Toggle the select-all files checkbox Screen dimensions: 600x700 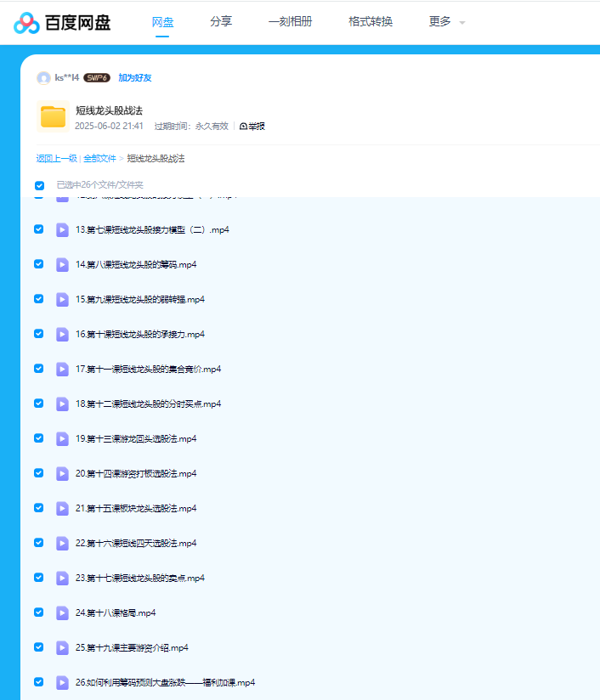[x=39, y=185]
